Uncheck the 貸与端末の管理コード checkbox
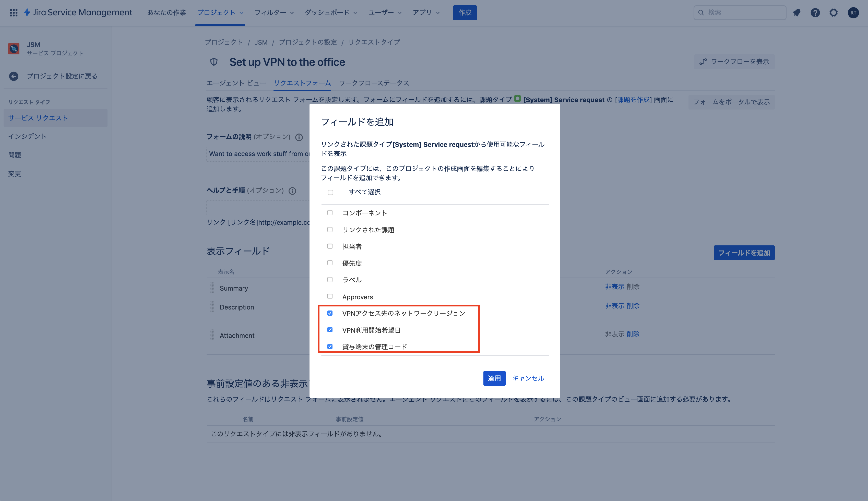The width and height of the screenshot is (868, 501). (x=330, y=347)
